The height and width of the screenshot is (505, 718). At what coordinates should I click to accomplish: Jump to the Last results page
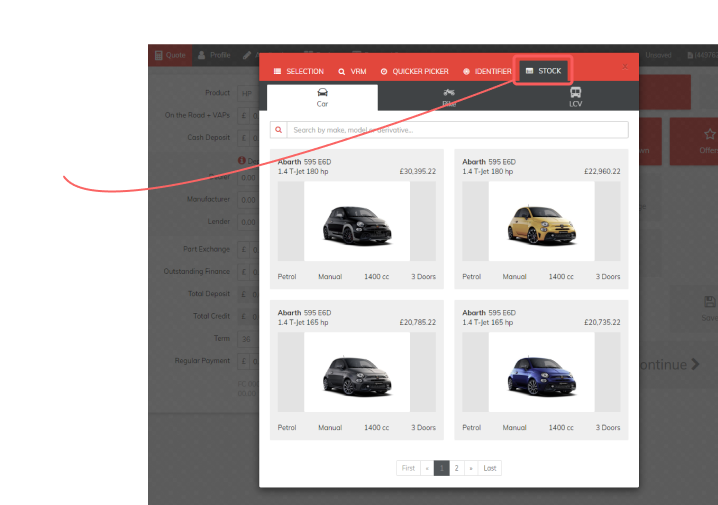tap(490, 468)
